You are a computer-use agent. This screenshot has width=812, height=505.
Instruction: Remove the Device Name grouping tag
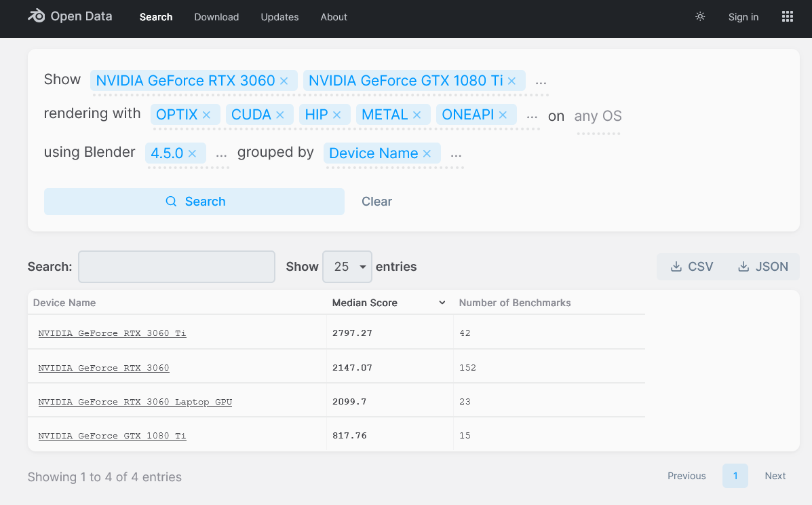tap(427, 153)
